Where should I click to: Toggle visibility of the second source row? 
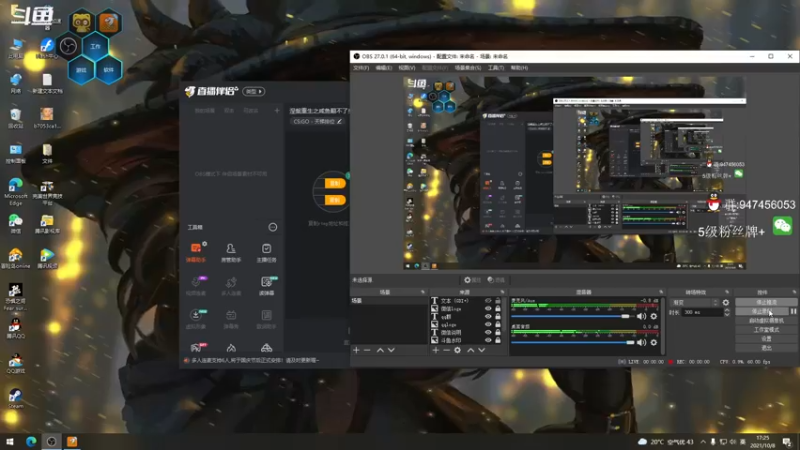click(x=488, y=309)
